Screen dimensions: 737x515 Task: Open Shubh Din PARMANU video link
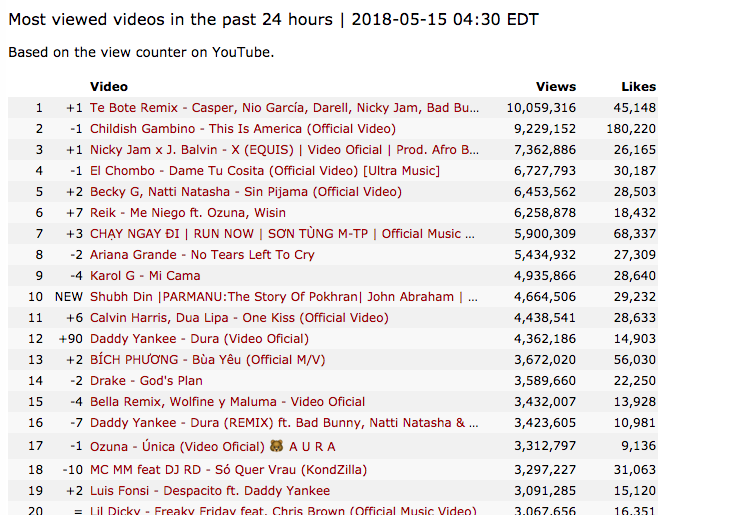click(284, 297)
